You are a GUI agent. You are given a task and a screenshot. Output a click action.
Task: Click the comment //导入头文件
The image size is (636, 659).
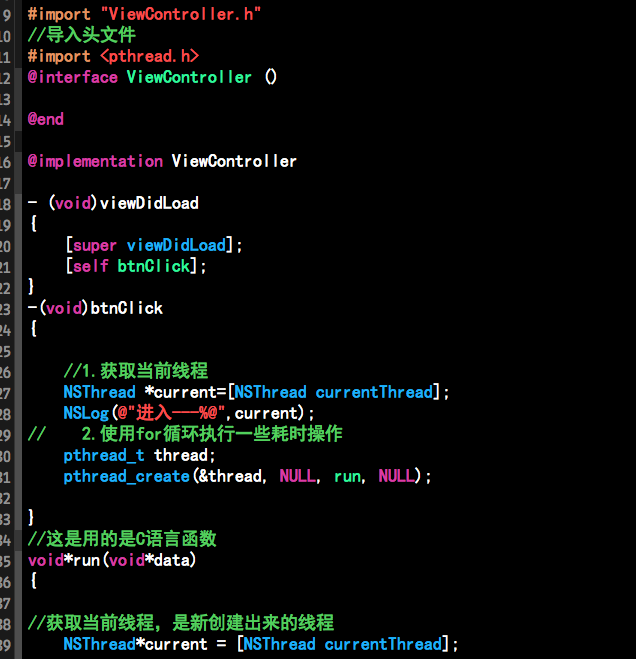(82, 35)
